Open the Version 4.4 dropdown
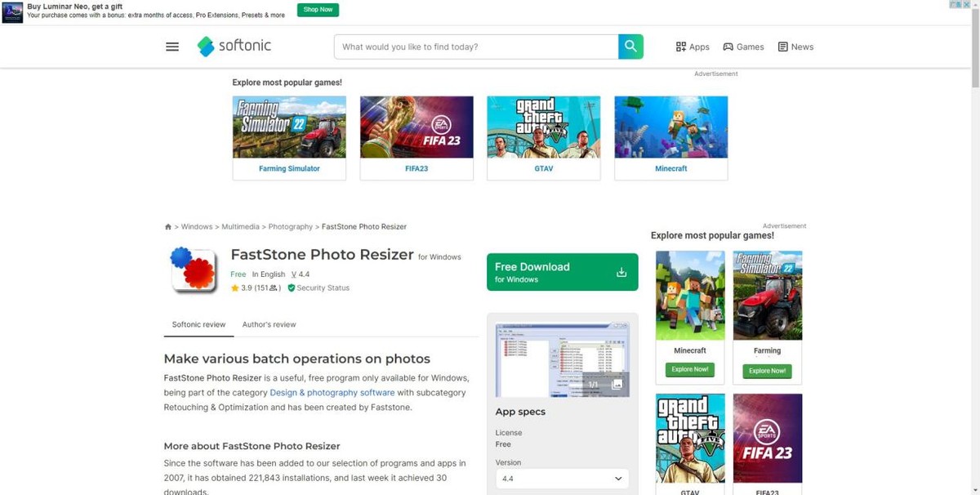The image size is (980, 495). [562, 478]
